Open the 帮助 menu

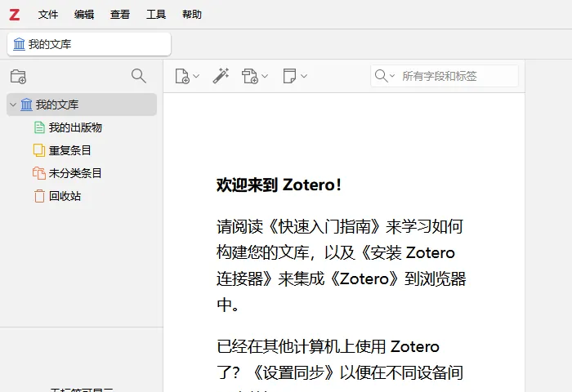pos(192,15)
